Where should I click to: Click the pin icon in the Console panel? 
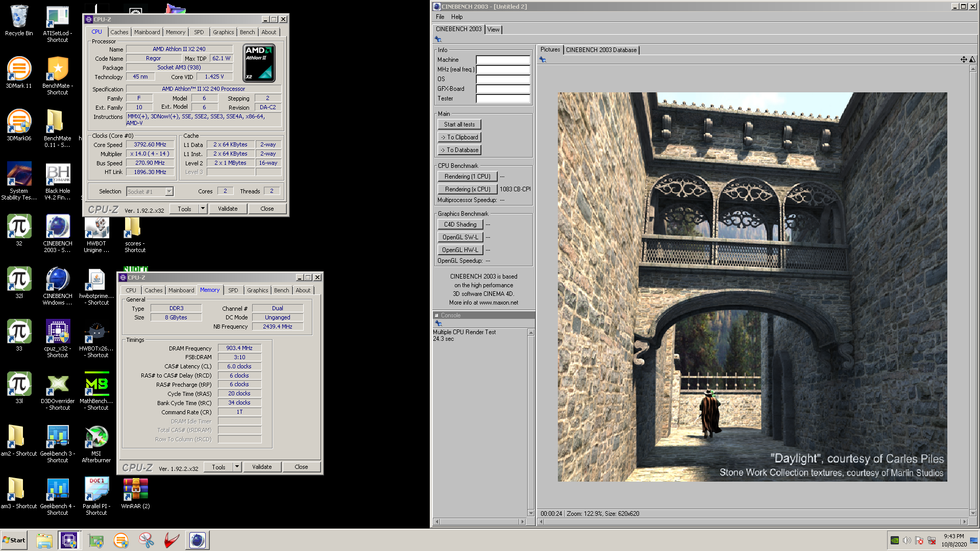438,323
